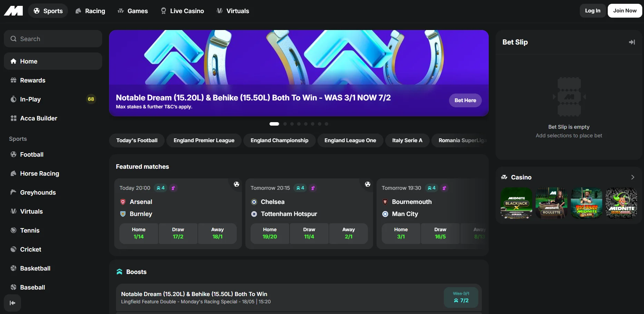Bet on Bournemouth Home at 3/1
644x314 pixels.
(401, 234)
